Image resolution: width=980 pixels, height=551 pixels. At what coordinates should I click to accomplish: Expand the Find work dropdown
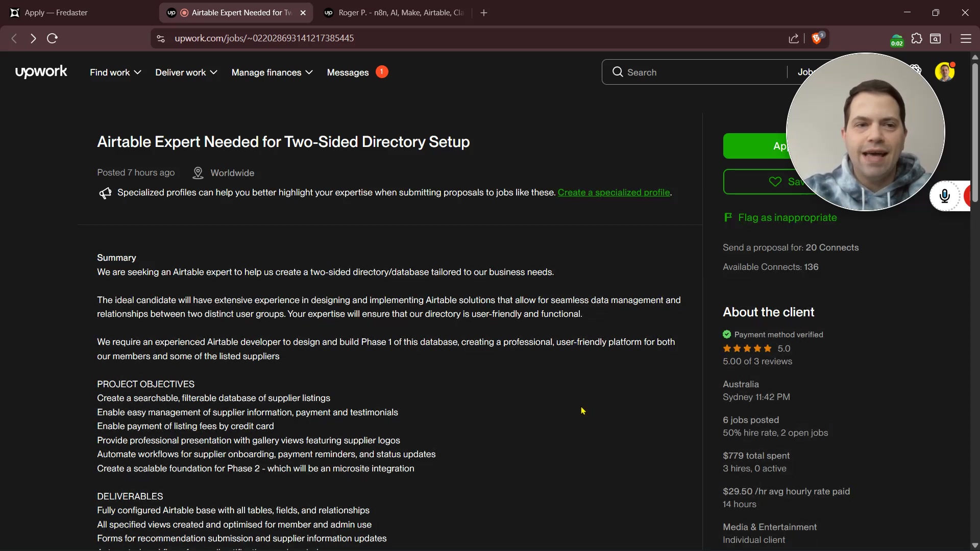pos(115,72)
